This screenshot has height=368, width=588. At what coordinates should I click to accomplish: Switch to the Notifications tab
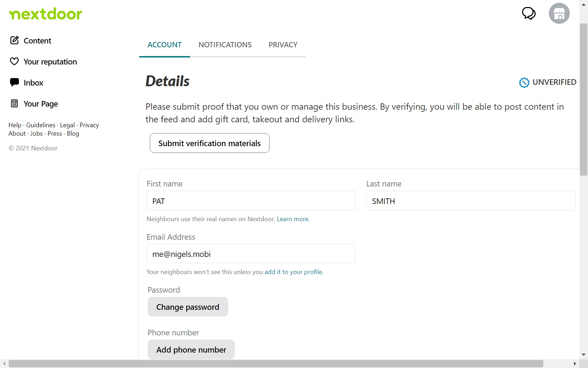tap(225, 45)
